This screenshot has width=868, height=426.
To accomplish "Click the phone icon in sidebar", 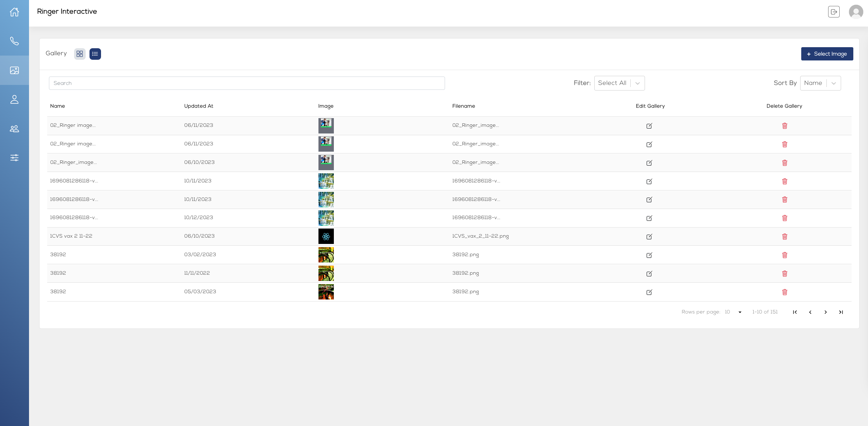I will (14, 41).
